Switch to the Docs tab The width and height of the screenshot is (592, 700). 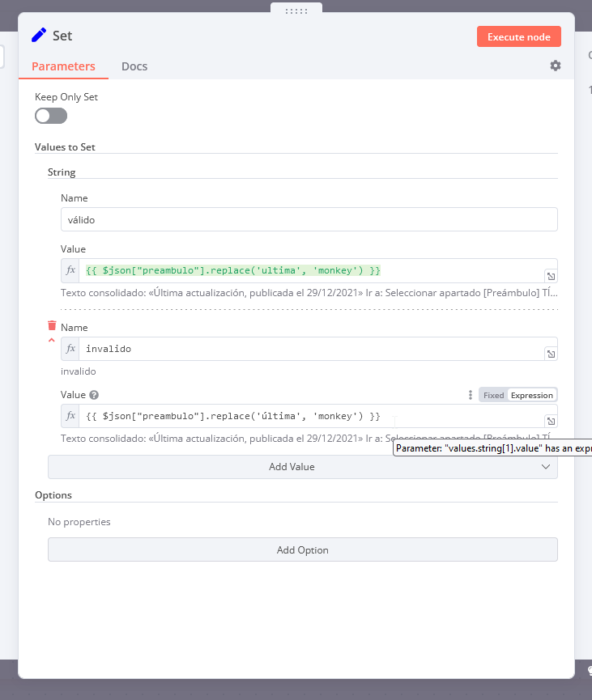pos(134,66)
